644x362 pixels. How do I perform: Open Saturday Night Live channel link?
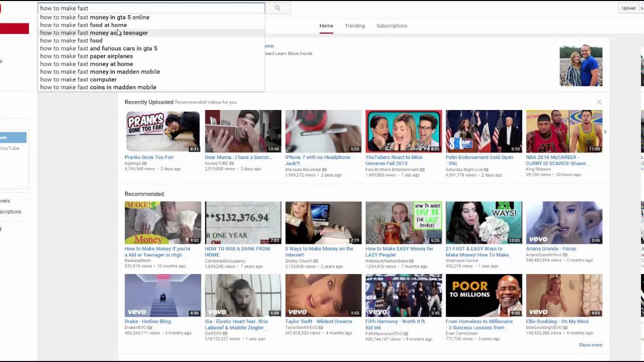coord(463,169)
